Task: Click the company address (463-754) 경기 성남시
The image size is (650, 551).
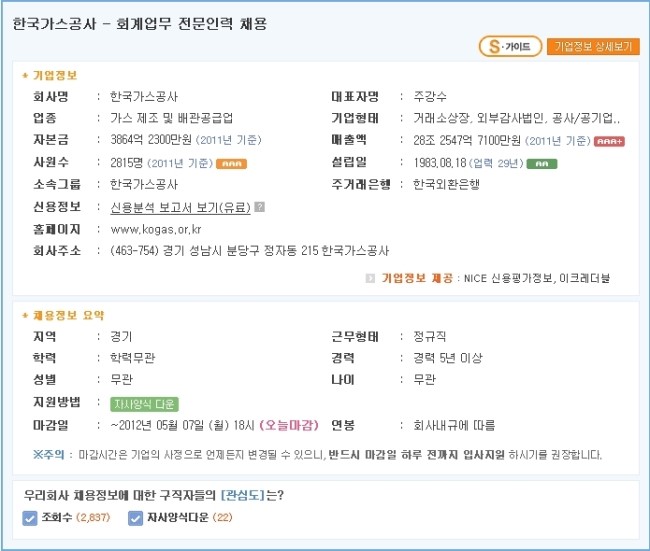Action: click(166, 251)
